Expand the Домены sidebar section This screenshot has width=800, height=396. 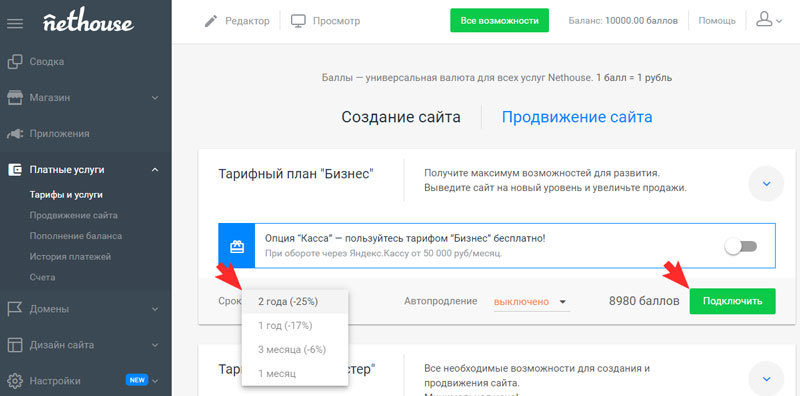click(x=156, y=309)
